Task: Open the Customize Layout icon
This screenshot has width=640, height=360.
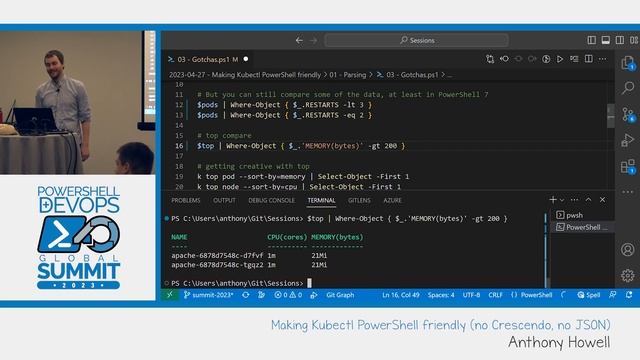Action: [x=634, y=40]
